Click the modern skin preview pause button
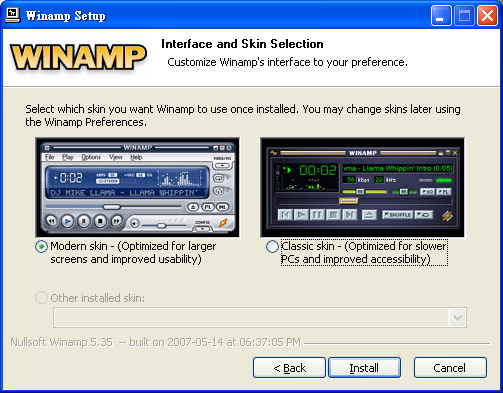Screen dimensions: 503x393 pos(84,221)
